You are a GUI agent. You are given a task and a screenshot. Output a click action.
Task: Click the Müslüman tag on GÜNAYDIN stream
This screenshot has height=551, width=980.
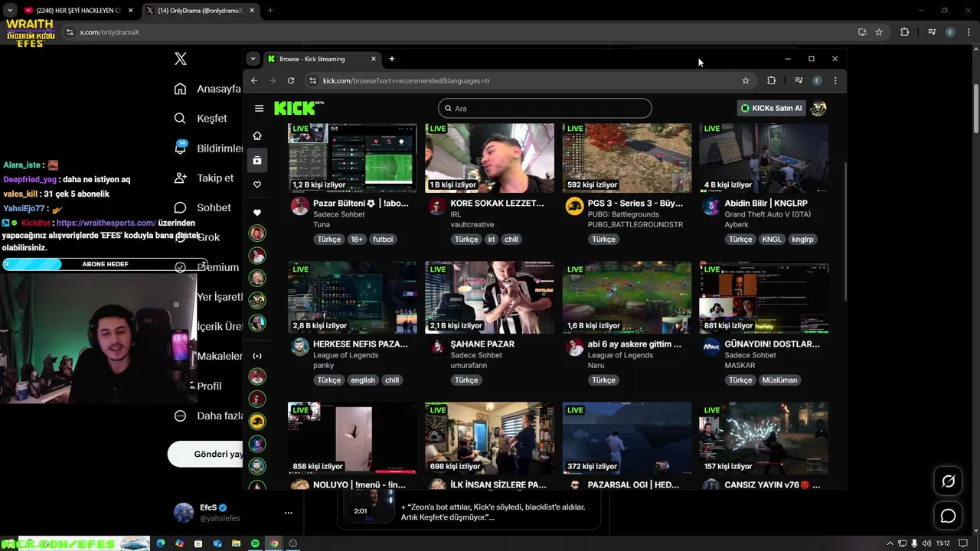(x=780, y=380)
